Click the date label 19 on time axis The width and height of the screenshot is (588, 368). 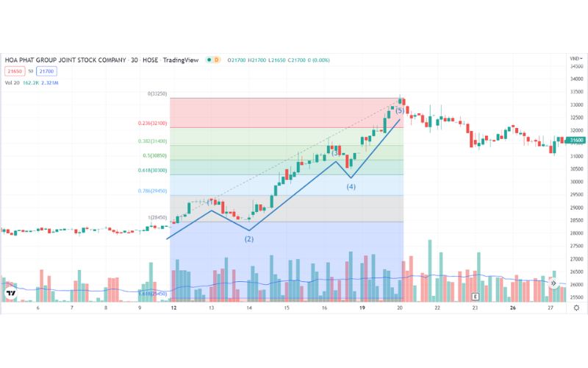362,308
